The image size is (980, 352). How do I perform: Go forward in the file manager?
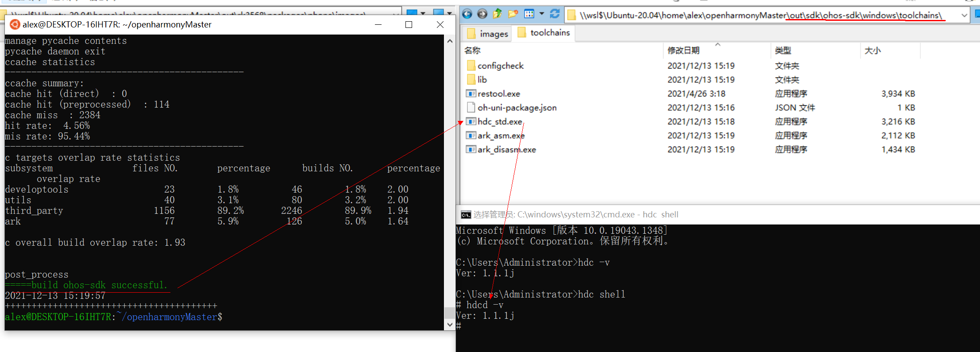(482, 14)
